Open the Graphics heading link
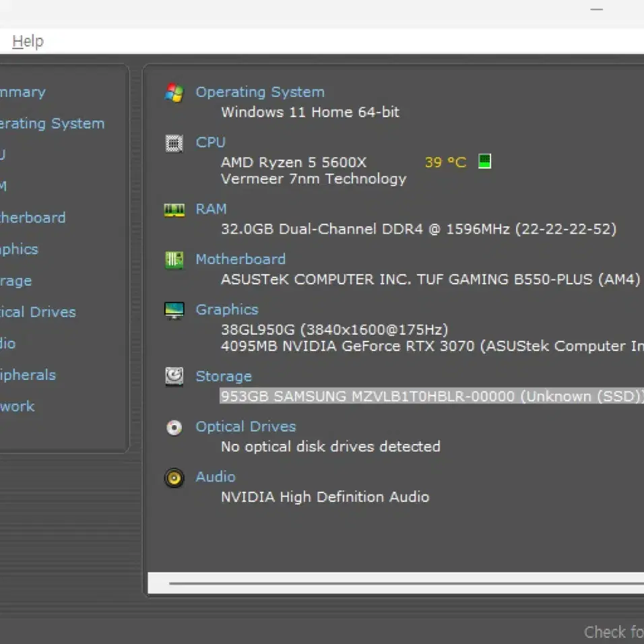Image resolution: width=644 pixels, height=644 pixels. (x=227, y=310)
